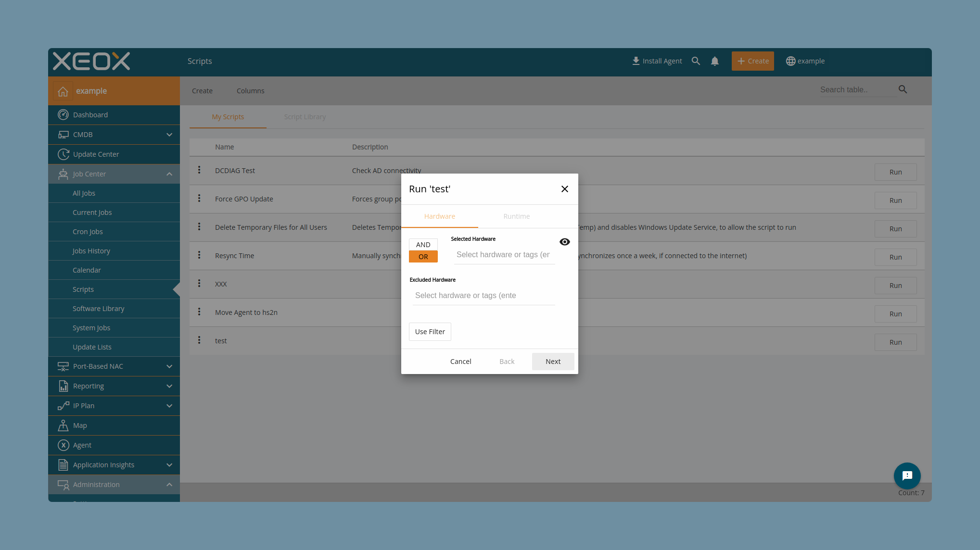Click the orange Create button
This screenshot has height=550, width=980.
point(753,61)
